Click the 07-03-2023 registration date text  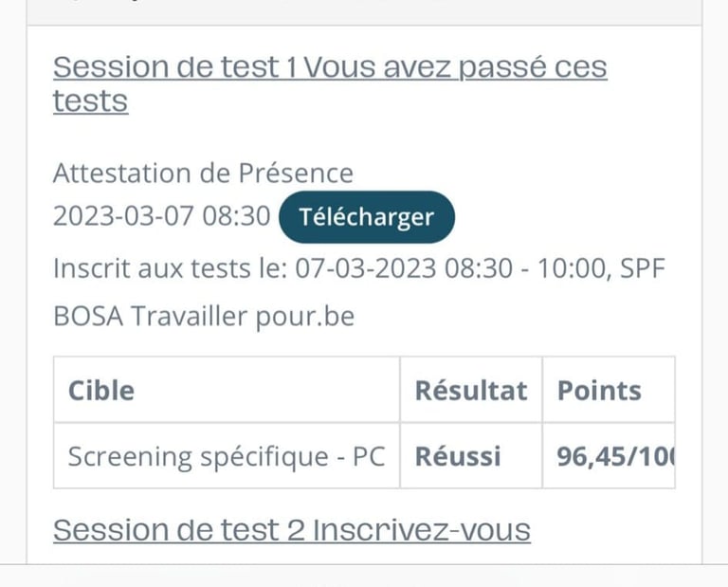[x=366, y=268]
